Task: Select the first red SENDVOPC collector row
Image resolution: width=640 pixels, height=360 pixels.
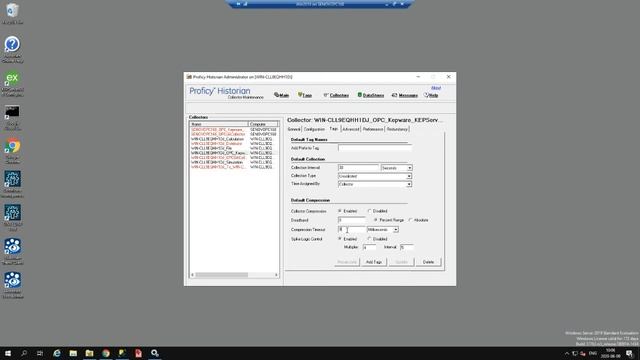Action: click(x=234, y=129)
